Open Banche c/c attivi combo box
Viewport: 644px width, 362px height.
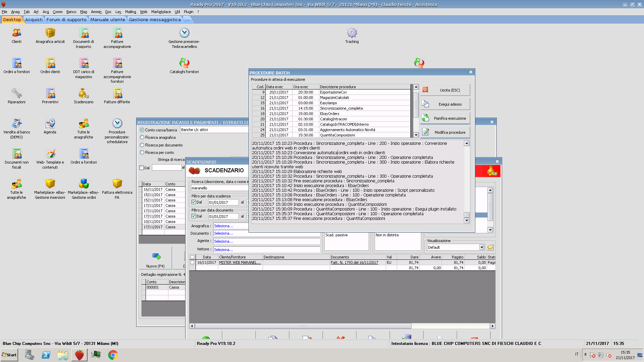tap(214, 130)
